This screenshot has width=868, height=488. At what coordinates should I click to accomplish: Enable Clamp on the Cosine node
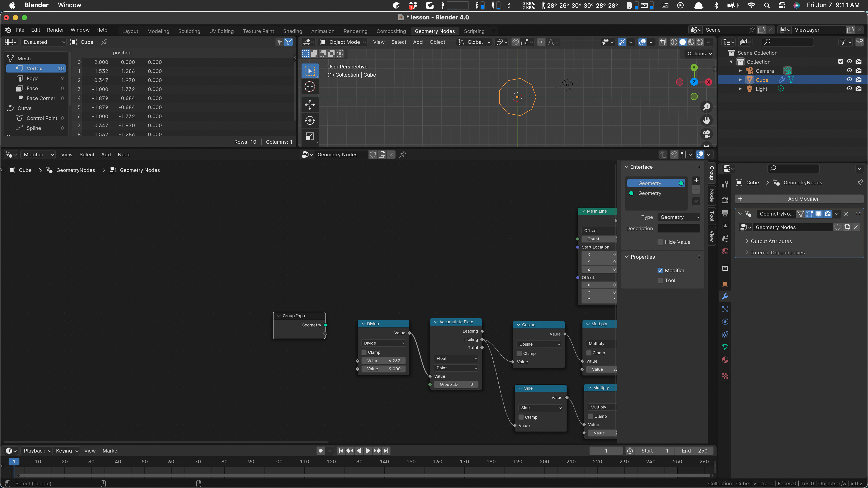tap(519, 353)
